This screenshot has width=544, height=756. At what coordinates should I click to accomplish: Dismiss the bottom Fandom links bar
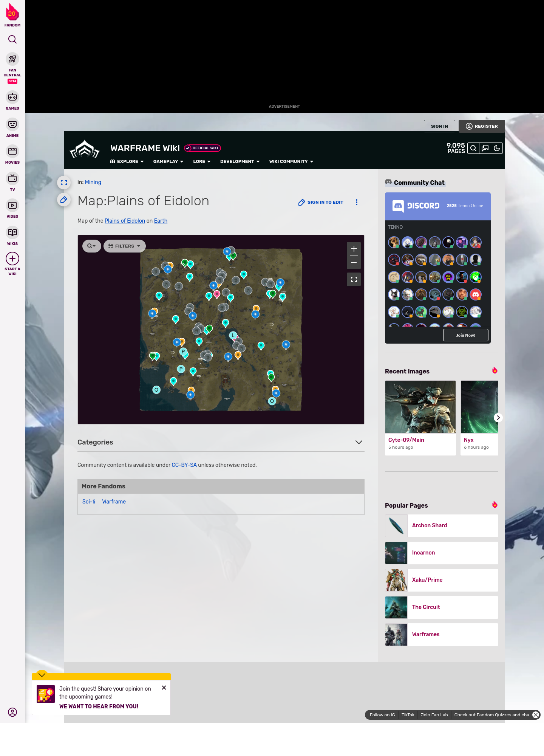click(x=536, y=715)
